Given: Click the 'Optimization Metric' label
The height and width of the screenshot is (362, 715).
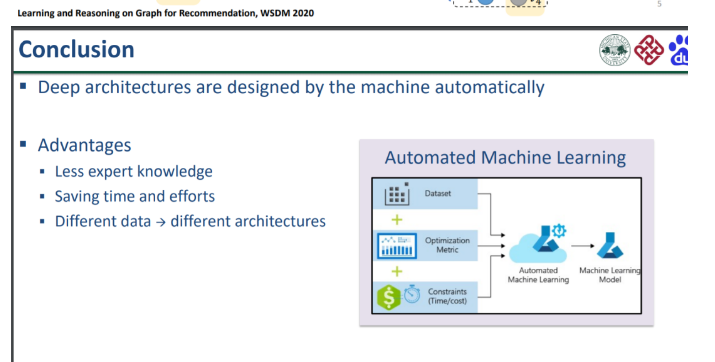Looking at the screenshot, I should click(447, 245).
